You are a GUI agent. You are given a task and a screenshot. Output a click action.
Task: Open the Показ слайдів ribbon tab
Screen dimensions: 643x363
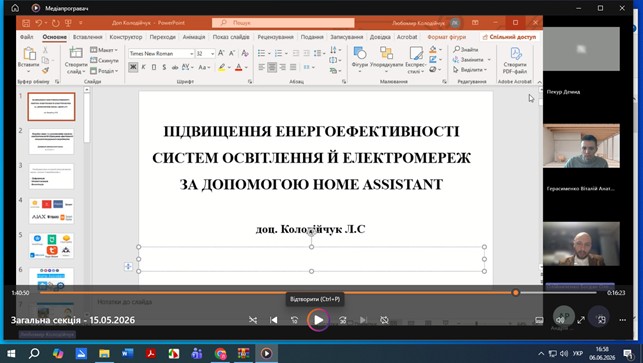(x=231, y=37)
